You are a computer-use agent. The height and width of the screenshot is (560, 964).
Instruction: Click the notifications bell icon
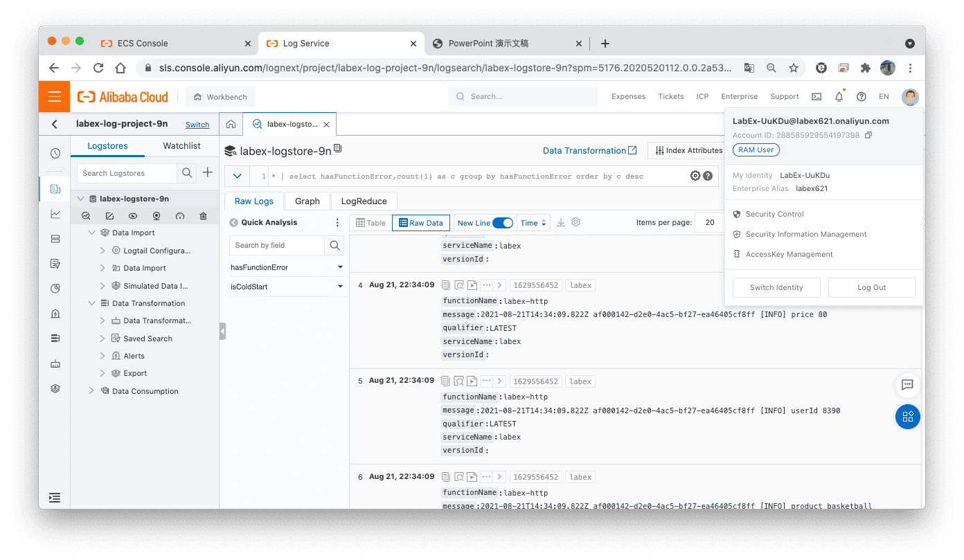click(x=839, y=97)
